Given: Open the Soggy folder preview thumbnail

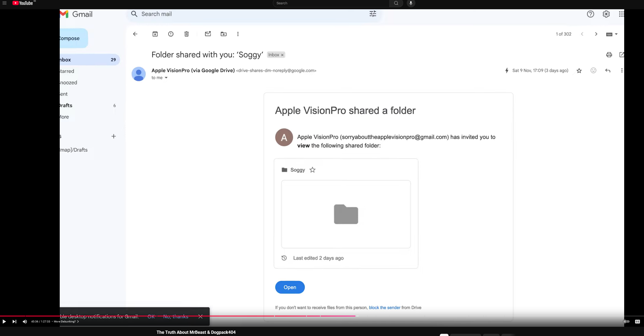Looking at the screenshot, I should tap(346, 214).
